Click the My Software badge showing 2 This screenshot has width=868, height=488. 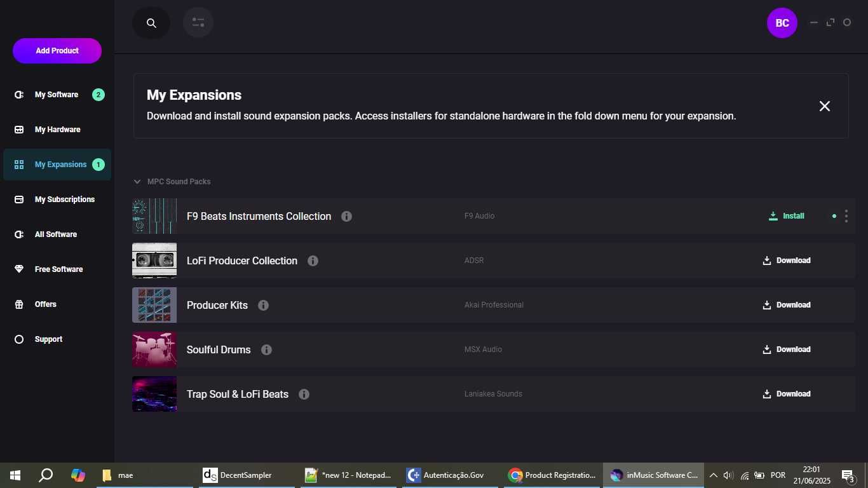[x=98, y=95]
